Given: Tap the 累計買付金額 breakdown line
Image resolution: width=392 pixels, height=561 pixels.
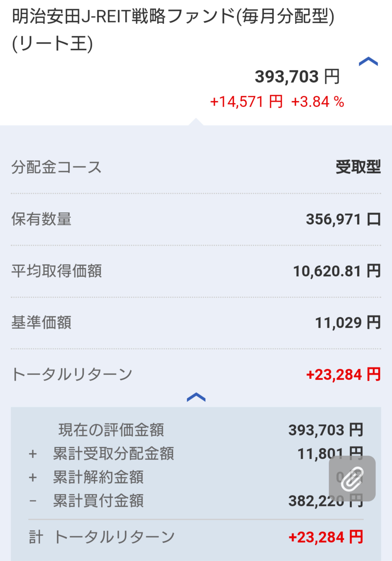Looking at the screenshot, I should click(98, 501).
